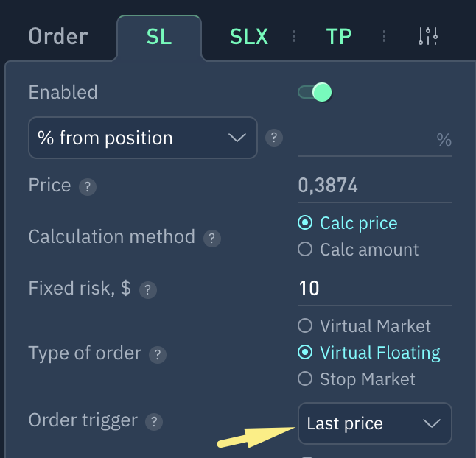Click the percent input field
476x458 pixels.
pos(365,139)
